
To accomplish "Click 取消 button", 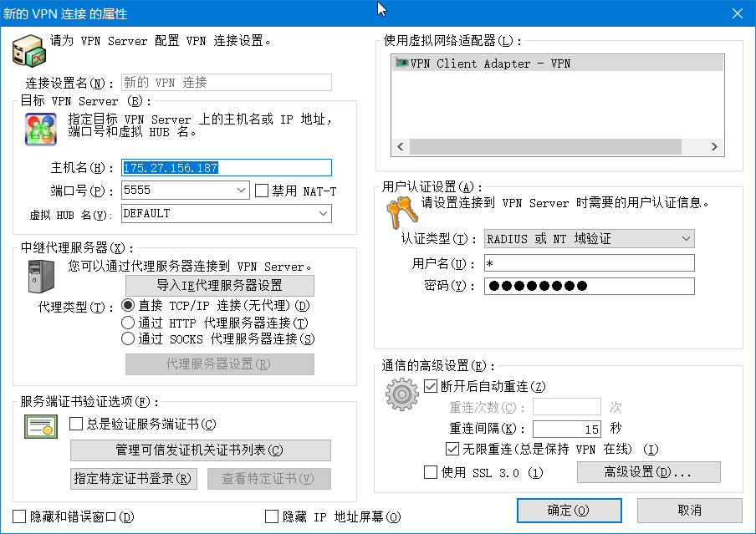I will click(x=689, y=511).
